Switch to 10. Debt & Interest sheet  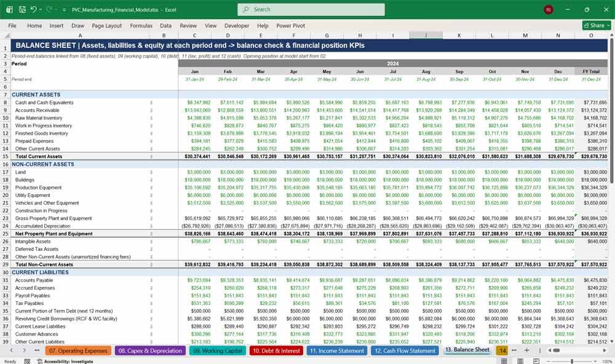pos(277,350)
